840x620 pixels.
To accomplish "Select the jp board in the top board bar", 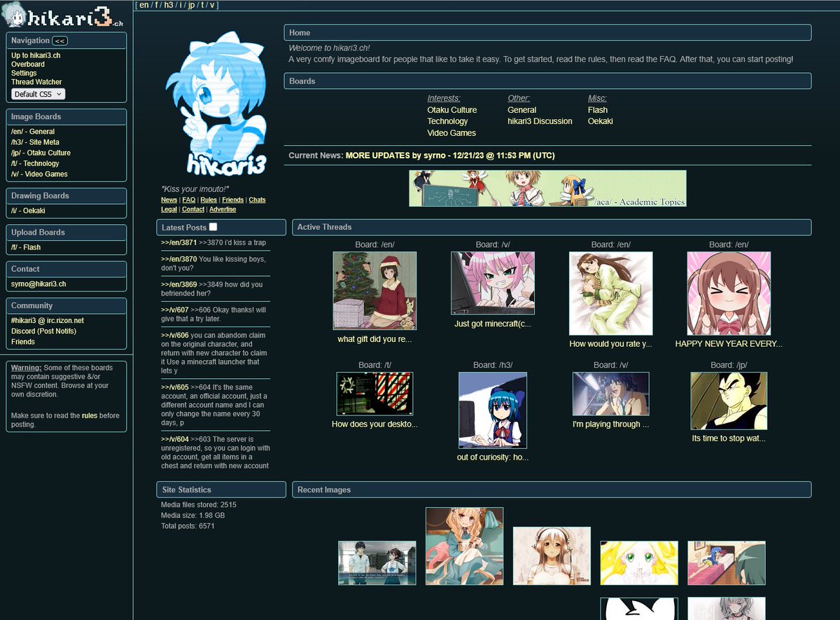I will (191, 5).
